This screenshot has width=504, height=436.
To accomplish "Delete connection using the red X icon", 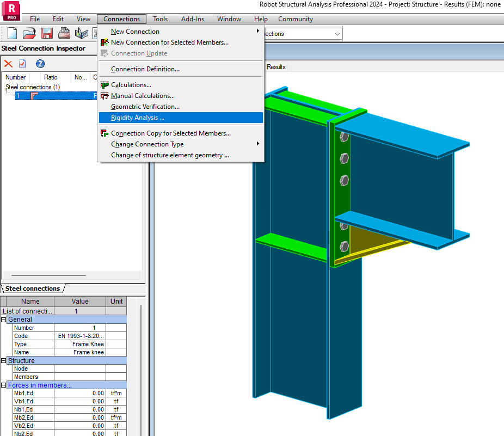I will pos(8,64).
